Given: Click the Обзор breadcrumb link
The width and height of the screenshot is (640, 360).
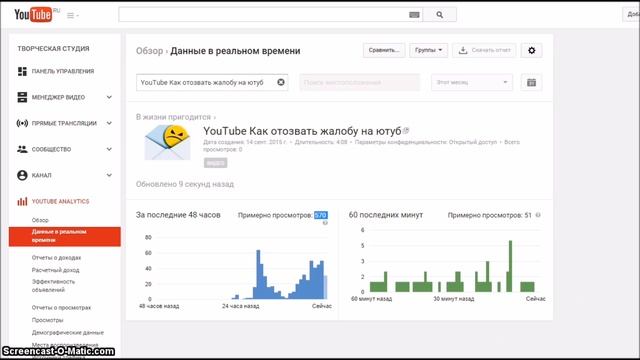Looking at the screenshot, I should (x=149, y=51).
